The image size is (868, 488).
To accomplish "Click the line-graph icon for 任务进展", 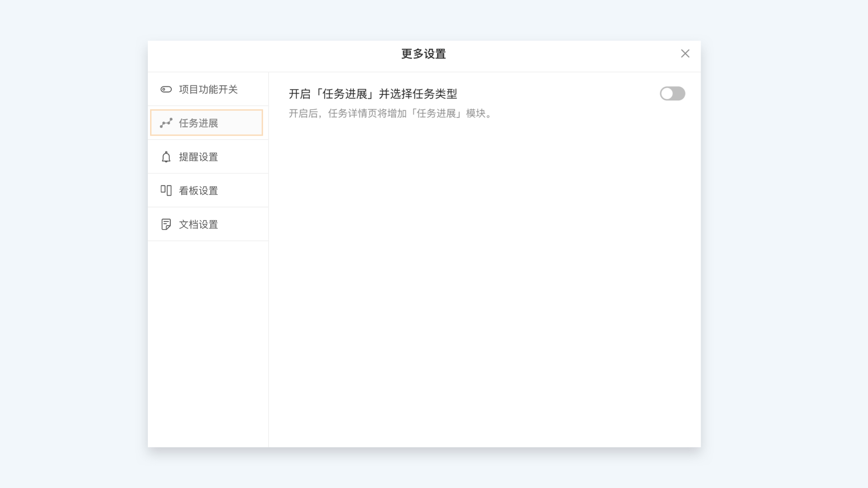I will click(x=166, y=123).
